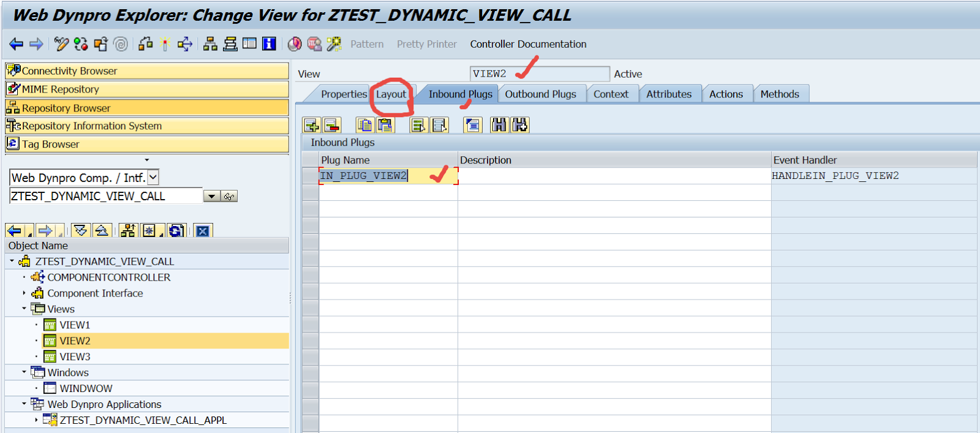Close the object list browser panel
Screen dimensions: 980x433
click(x=203, y=231)
